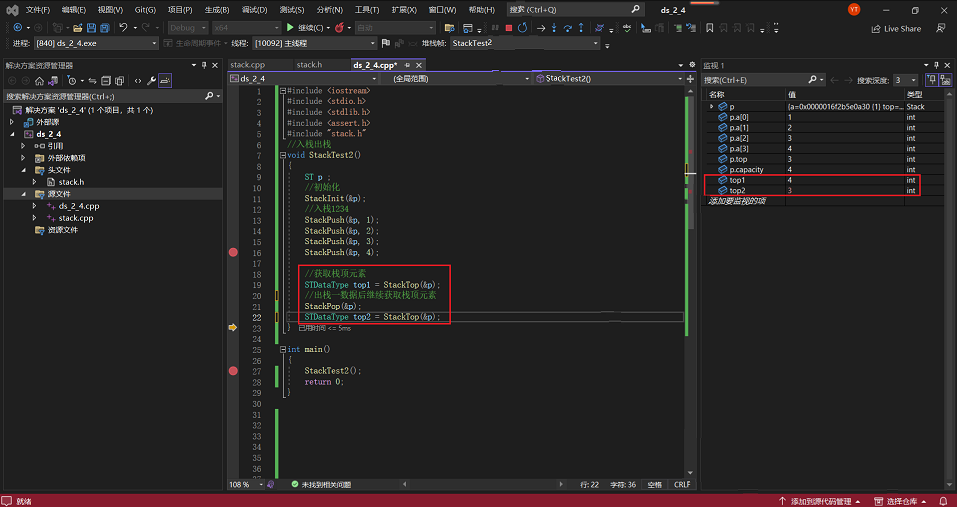Click the Properties wrench icon in Solution Explorer
The width and height of the screenshot is (957, 507).
151,81
